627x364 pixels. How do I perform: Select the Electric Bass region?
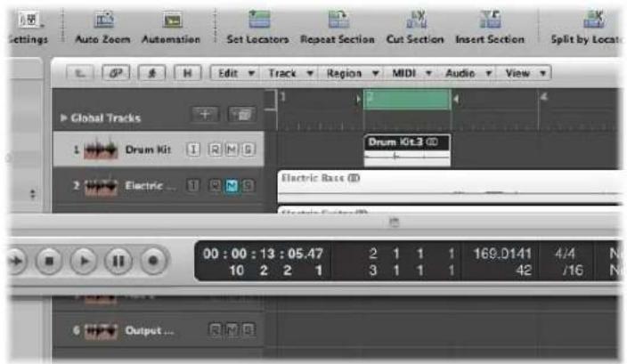(450, 187)
